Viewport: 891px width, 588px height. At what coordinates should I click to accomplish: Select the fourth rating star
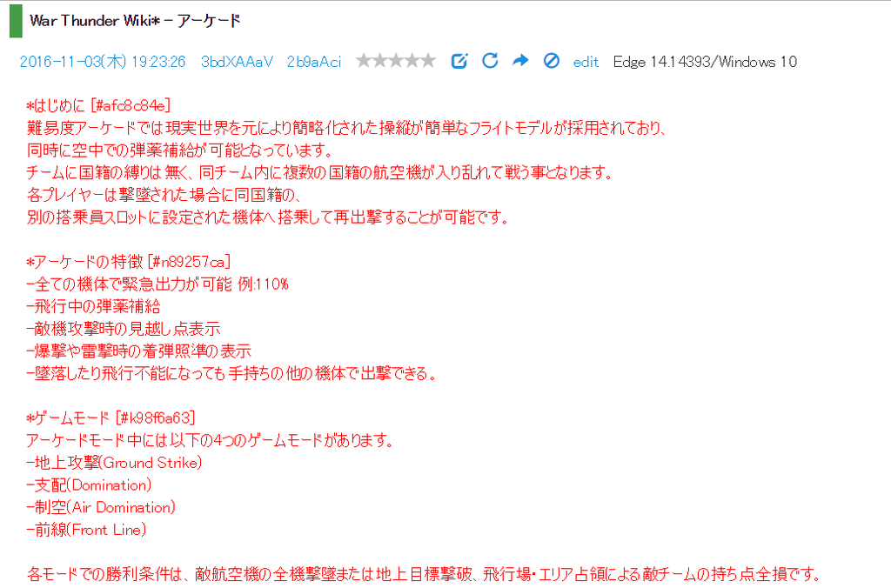coord(412,61)
